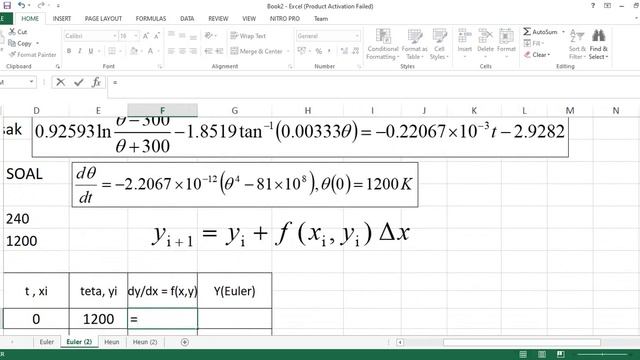Toggle Center alignment

pos(182,51)
